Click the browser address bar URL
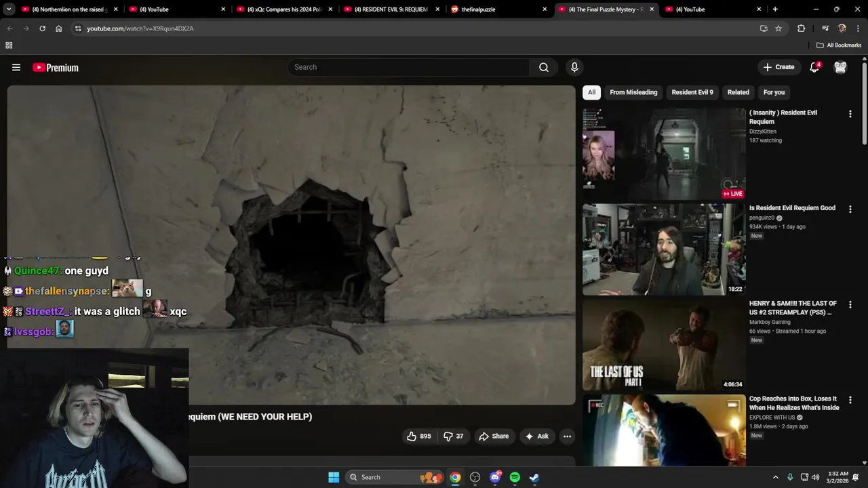The image size is (868, 488). tap(140, 28)
